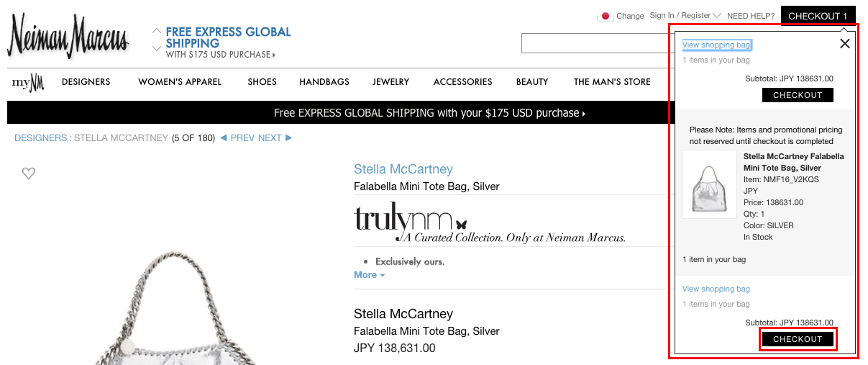Click 'Stella McCartney Falabella Mini Tote Bag, Silver' in popup
The height and width of the screenshot is (365, 868).
[x=794, y=162]
